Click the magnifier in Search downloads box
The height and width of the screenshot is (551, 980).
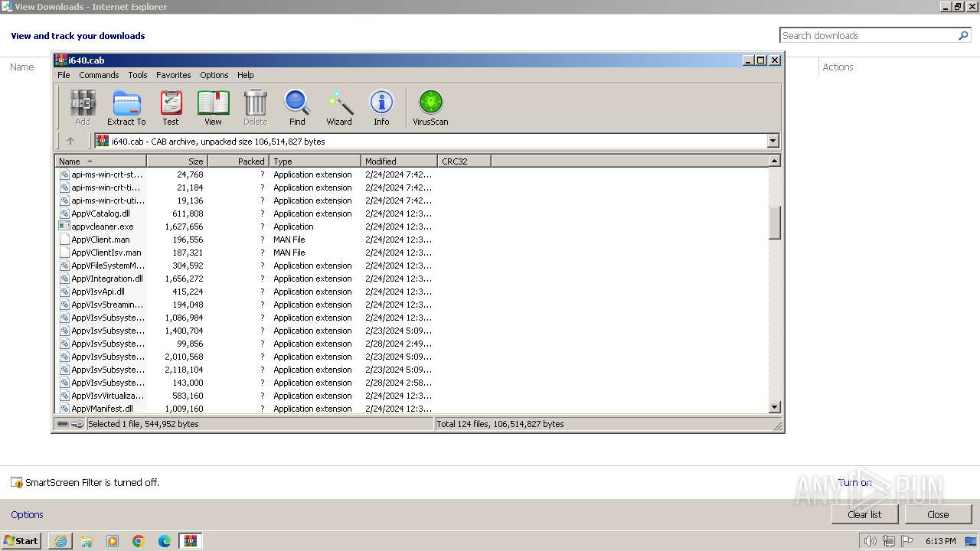pos(963,35)
